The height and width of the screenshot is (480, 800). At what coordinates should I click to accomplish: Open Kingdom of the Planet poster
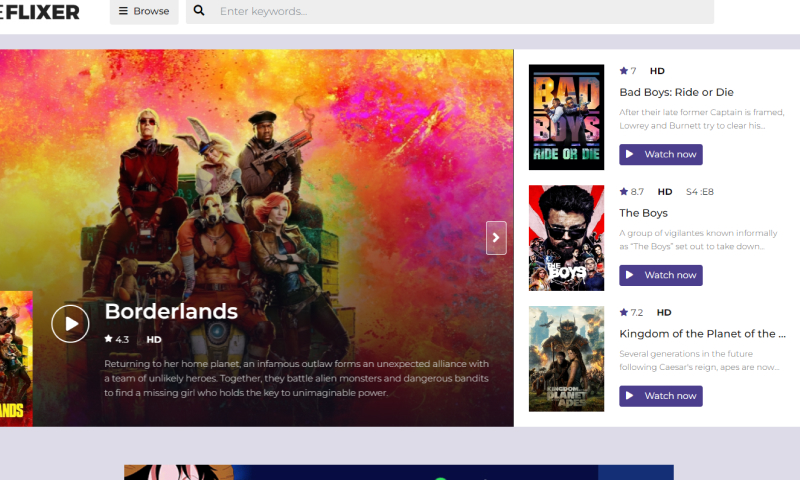pyautogui.click(x=566, y=359)
